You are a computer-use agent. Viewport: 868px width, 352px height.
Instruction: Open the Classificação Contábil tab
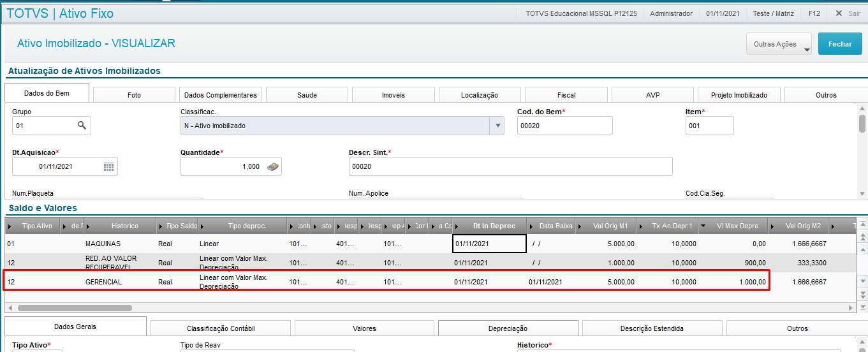221,328
